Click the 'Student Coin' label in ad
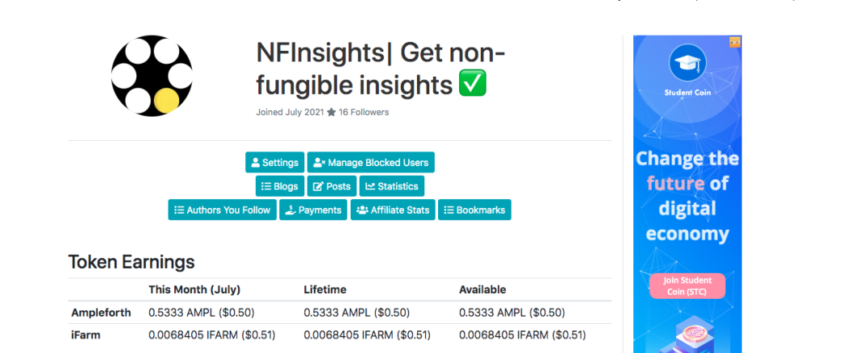 pos(687,93)
